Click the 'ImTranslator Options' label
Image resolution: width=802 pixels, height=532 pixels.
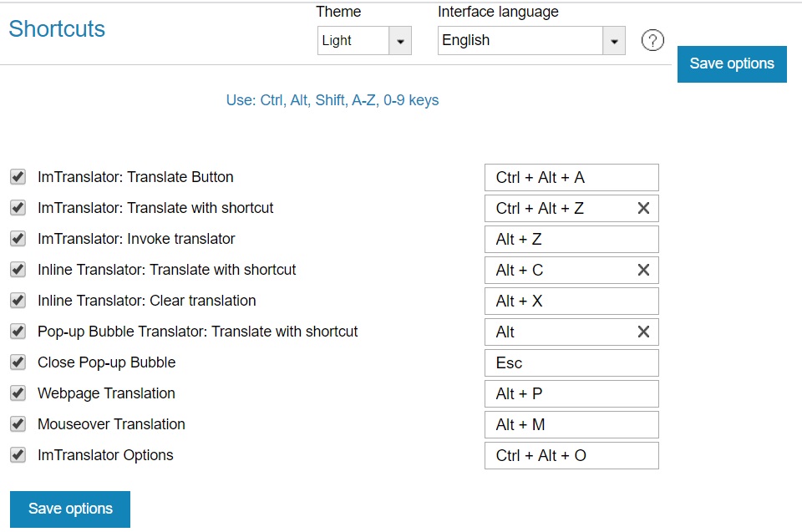point(105,455)
